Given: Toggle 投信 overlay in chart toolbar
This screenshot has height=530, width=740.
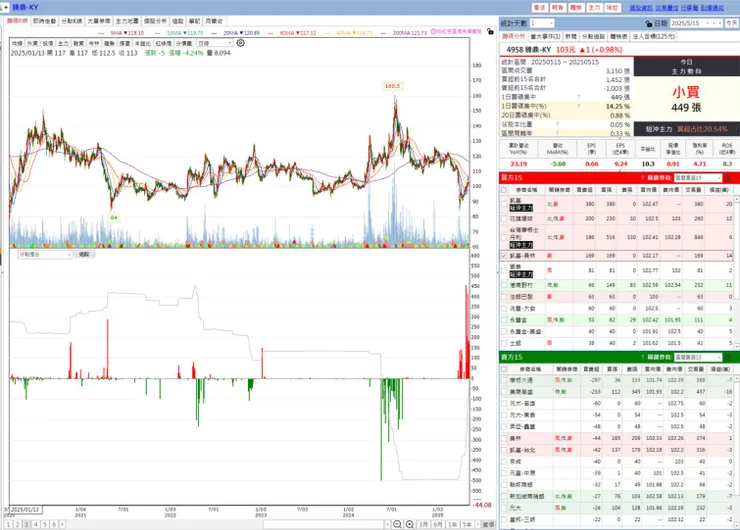Looking at the screenshot, I should point(48,43).
